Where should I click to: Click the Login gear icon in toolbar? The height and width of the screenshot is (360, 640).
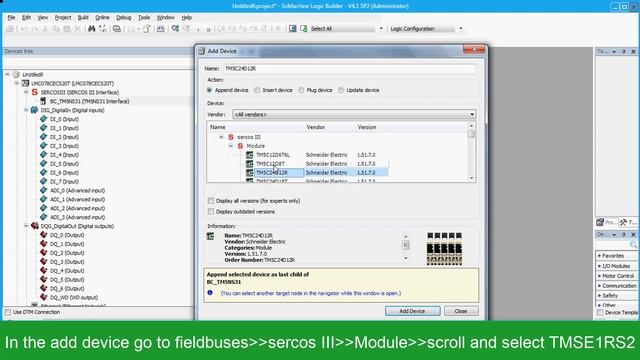175,29
